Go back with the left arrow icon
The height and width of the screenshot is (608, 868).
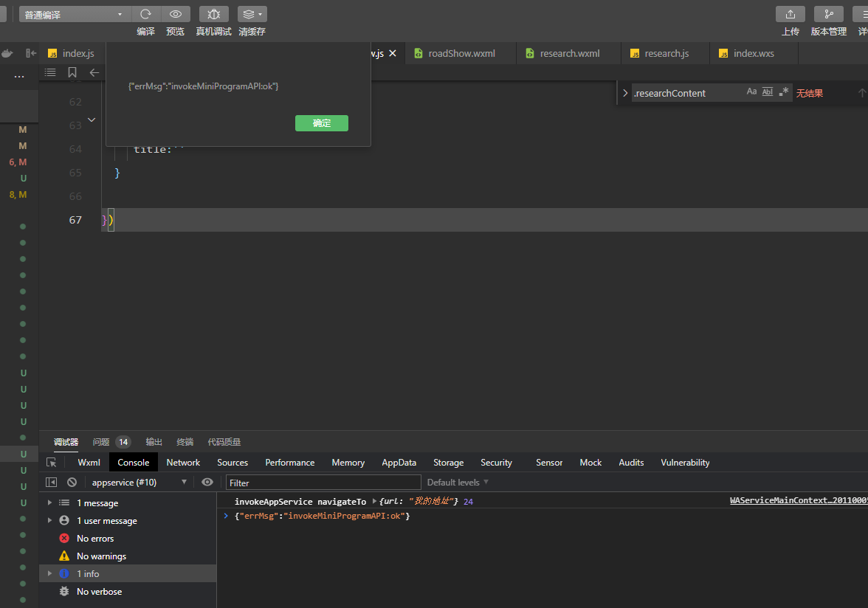[x=94, y=72]
